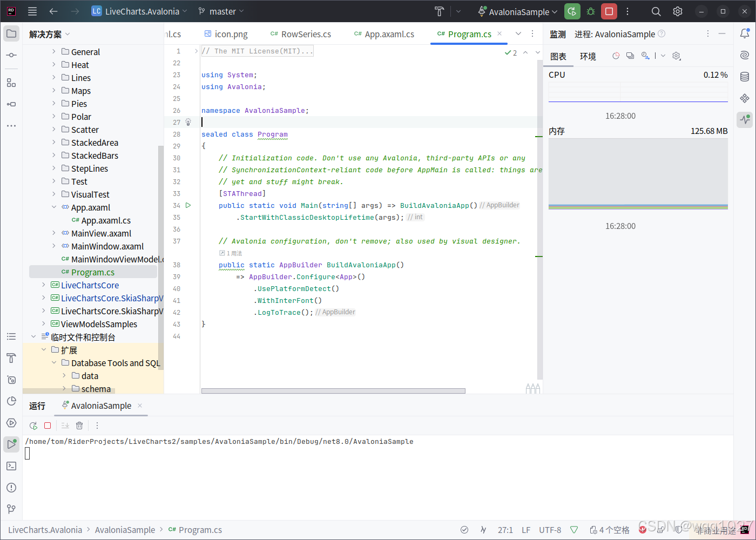The width and height of the screenshot is (756, 540).
Task: Click the 4个空格 indent indicator
Action: (x=610, y=530)
